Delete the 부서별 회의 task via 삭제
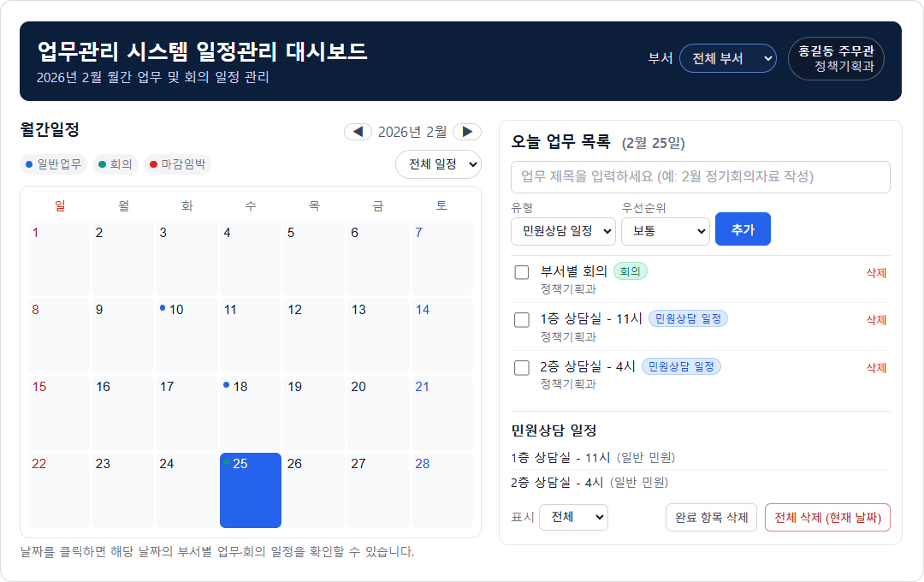The image size is (924, 582). coord(876,273)
